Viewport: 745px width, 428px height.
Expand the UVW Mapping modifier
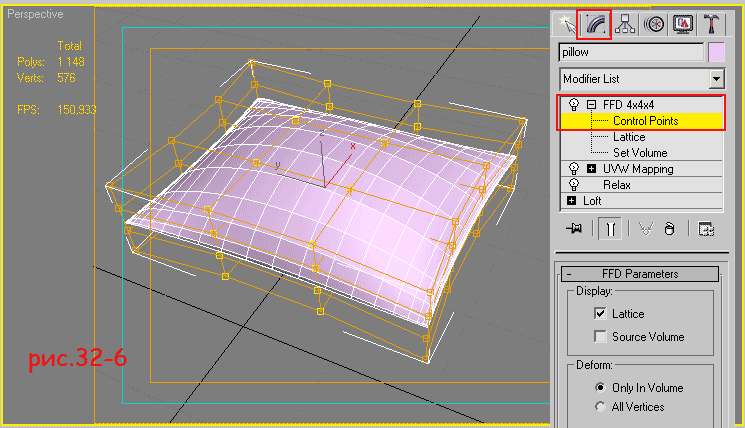click(x=591, y=169)
